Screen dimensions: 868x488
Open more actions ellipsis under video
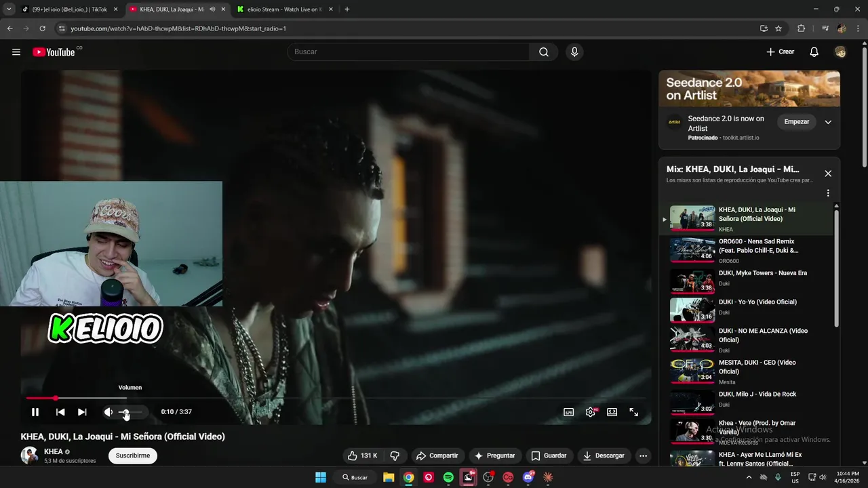[643, 456]
